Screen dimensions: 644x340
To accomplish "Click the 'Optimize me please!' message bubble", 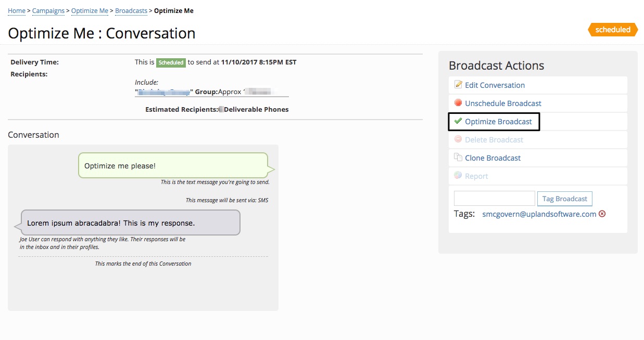I will point(173,166).
